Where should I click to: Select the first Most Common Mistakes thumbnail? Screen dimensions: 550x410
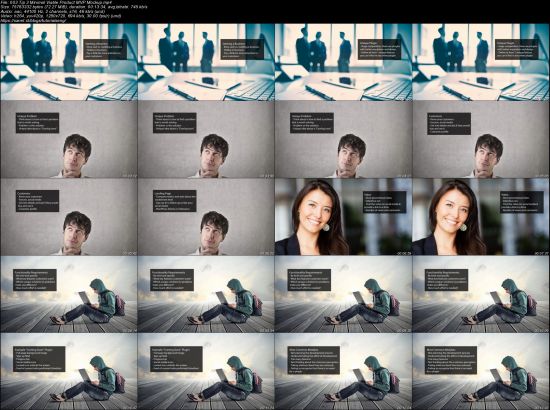[x=343, y=371]
